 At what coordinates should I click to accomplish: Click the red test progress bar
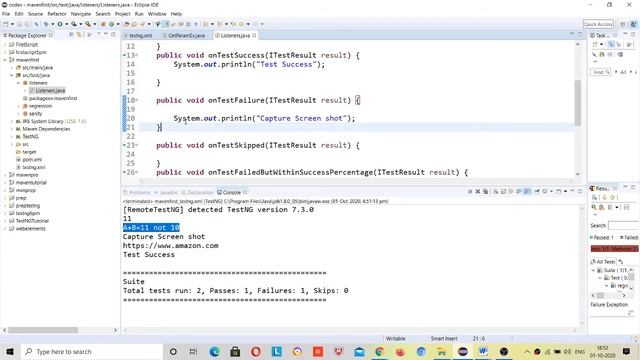pos(614,249)
